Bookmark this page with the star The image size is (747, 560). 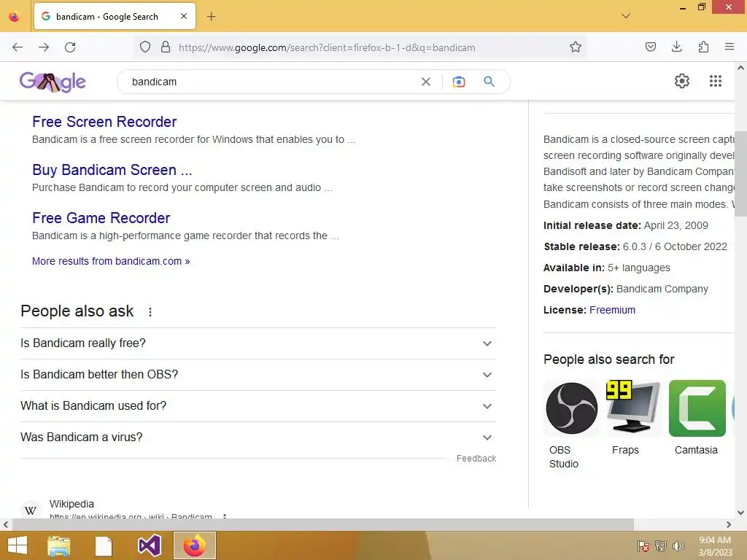[x=576, y=47]
